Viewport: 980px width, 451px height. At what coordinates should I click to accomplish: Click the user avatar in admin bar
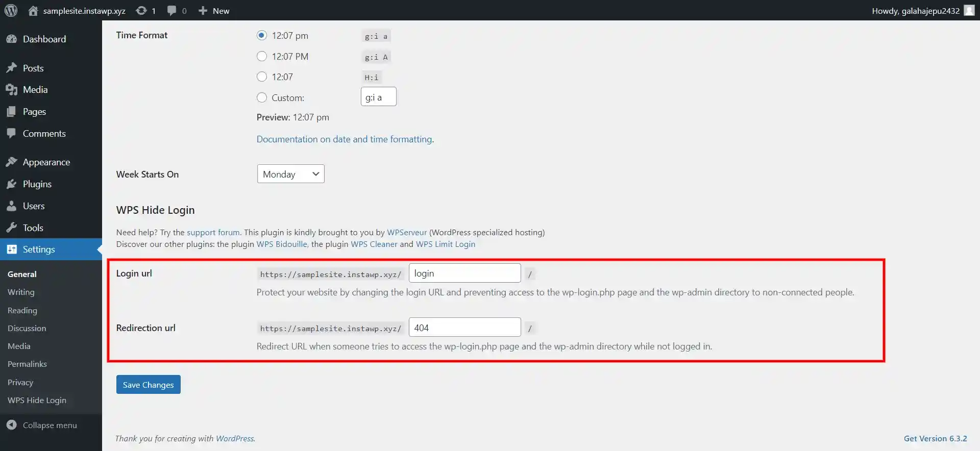969,10
